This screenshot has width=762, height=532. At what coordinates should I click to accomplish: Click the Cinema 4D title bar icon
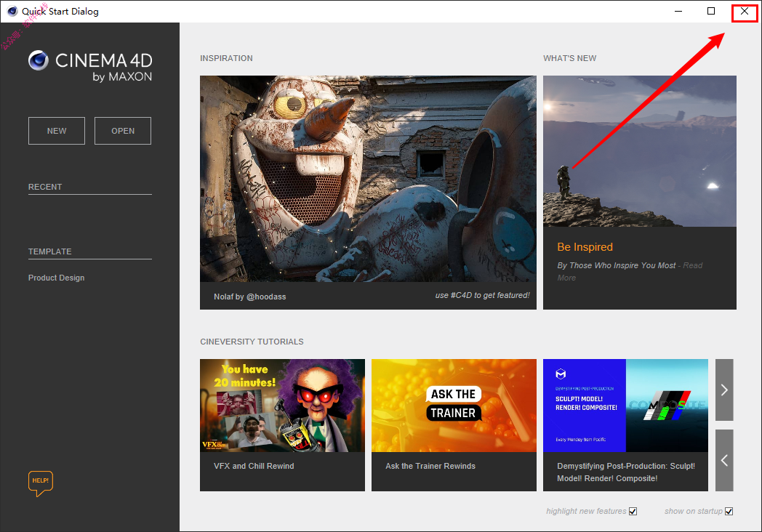pos(12,11)
